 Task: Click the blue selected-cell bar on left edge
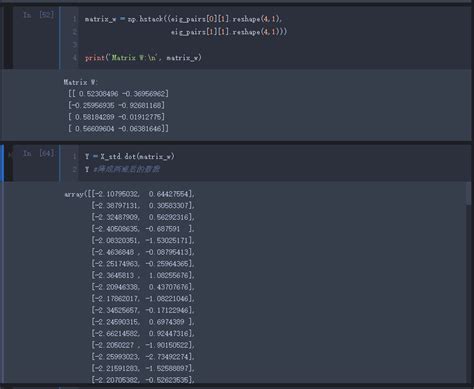[x=2, y=163]
